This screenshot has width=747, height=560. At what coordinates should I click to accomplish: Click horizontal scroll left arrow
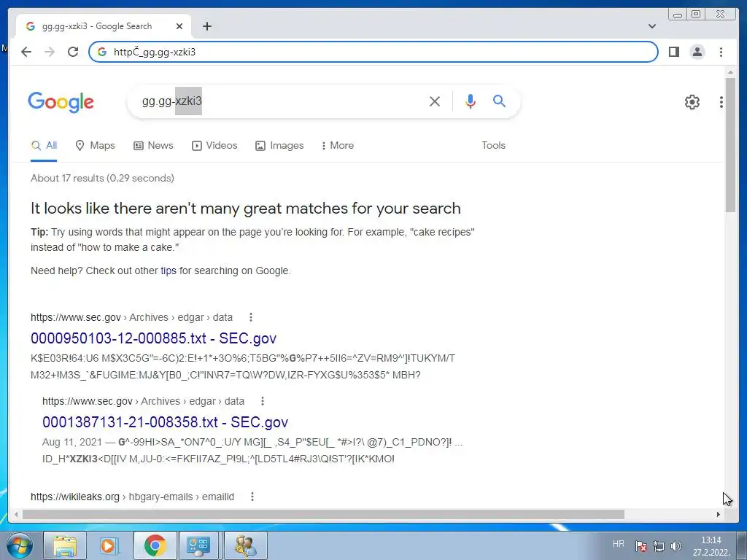16,515
